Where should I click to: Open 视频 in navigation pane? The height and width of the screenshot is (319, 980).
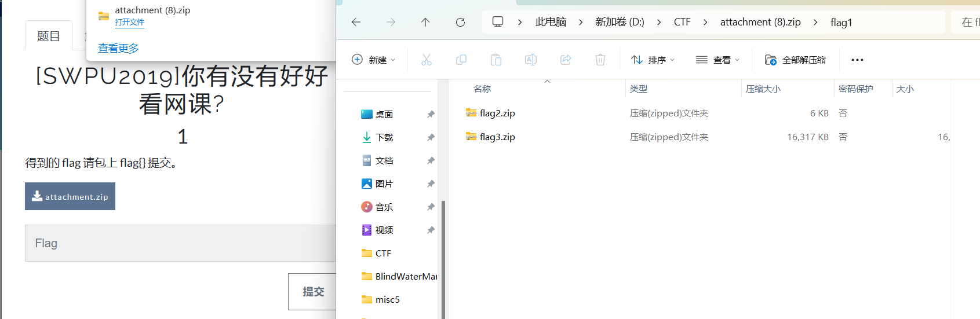(x=384, y=230)
